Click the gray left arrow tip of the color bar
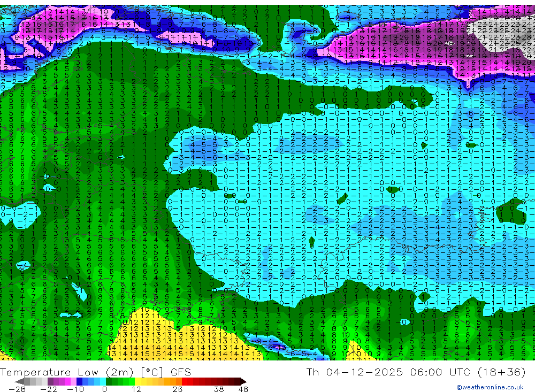This screenshot has height=392, width=535. (x=20, y=382)
